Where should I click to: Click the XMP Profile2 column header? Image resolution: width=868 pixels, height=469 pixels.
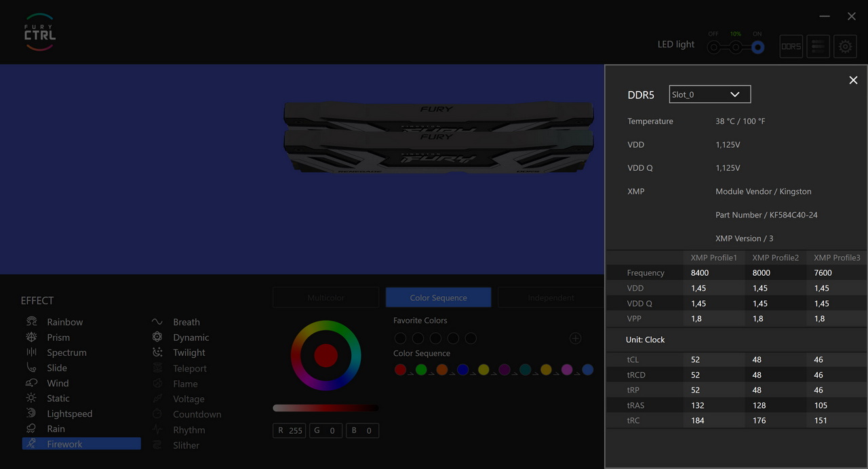(x=775, y=258)
